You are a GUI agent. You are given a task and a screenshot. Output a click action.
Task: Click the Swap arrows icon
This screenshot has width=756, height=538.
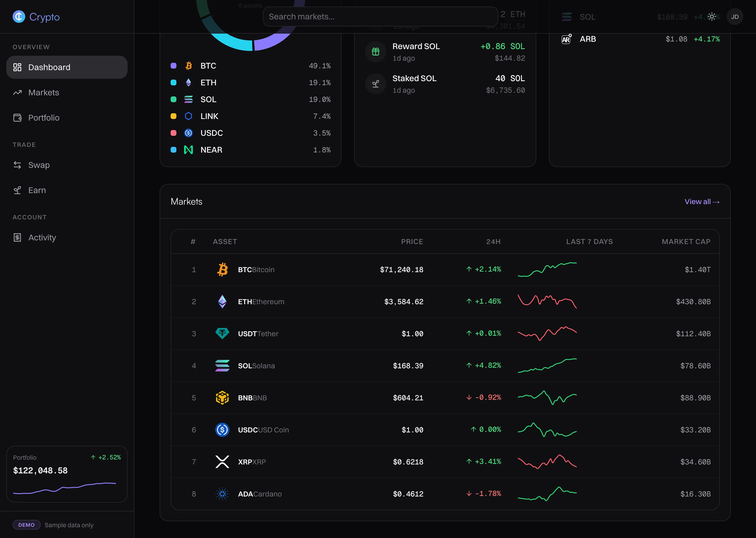(17, 165)
